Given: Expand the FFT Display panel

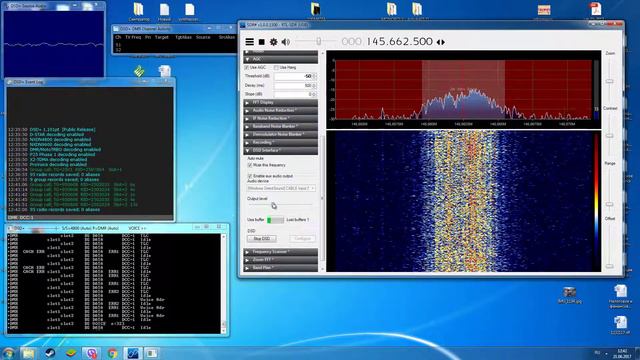Looking at the screenshot, I should click(280, 102).
